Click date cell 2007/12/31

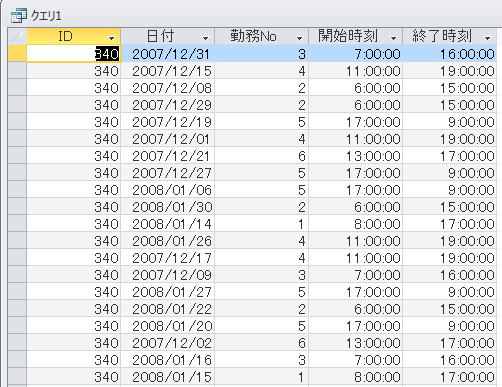[x=168, y=54]
